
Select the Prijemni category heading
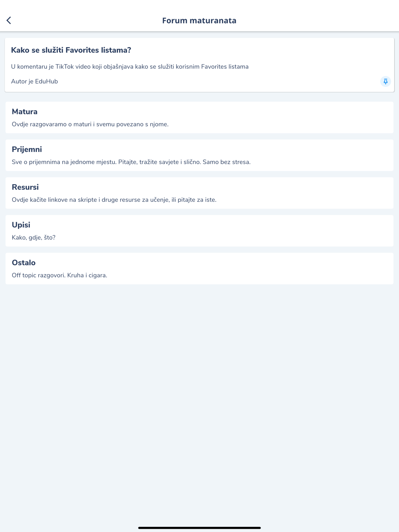point(27,150)
